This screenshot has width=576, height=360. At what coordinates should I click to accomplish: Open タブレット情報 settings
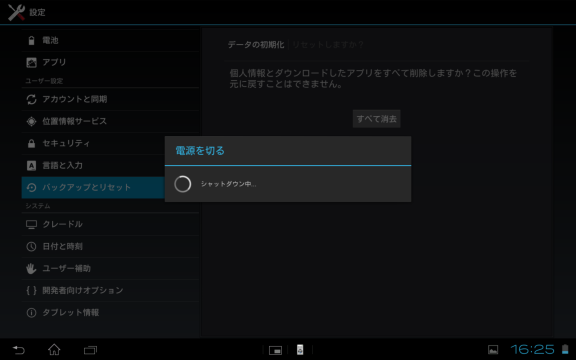coord(110,312)
